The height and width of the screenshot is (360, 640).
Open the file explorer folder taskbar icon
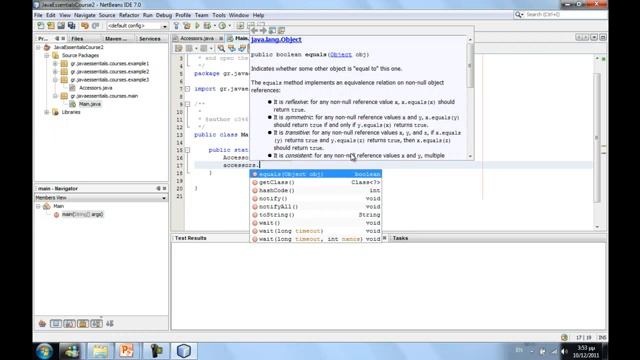(x=99, y=351)
